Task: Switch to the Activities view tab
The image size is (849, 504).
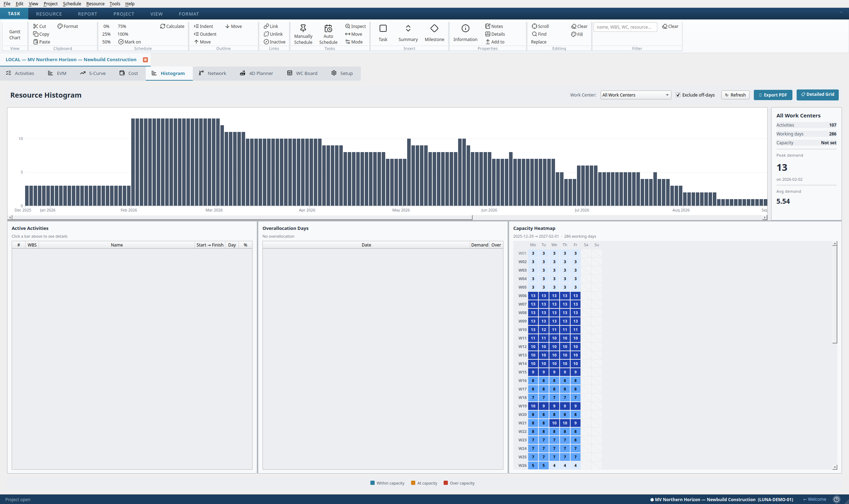Action: 20,73
